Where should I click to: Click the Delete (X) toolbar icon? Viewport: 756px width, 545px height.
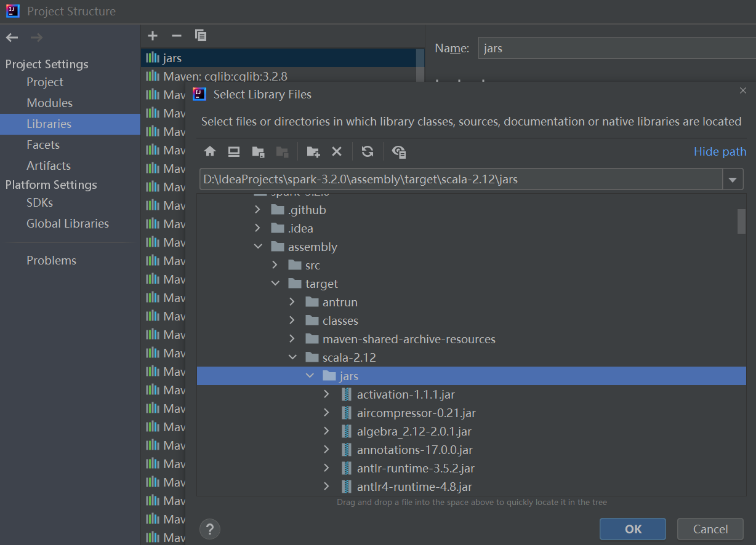337,151
